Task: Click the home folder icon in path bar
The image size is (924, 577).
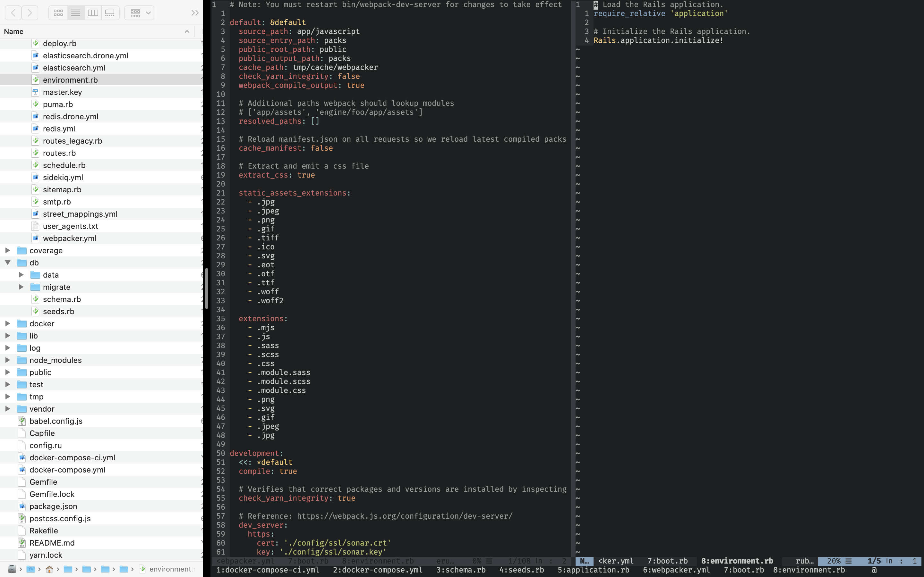Action: pyautogui.click(x=49, y=569)
